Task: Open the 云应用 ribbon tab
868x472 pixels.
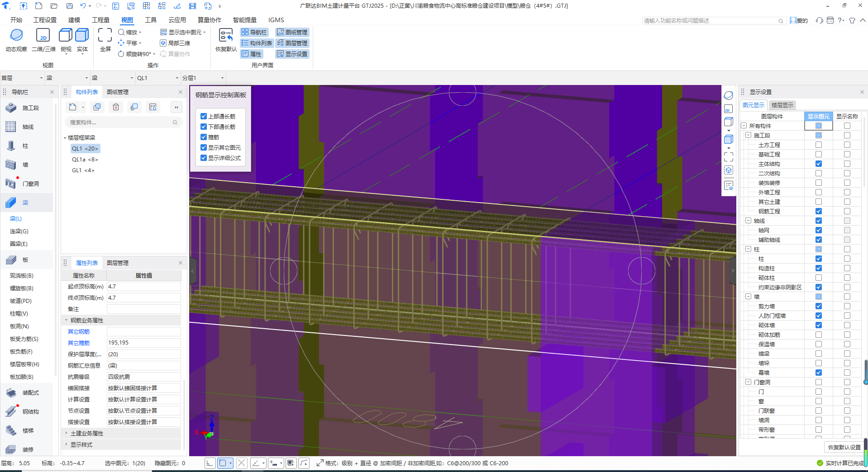Action: click(177, 20)
